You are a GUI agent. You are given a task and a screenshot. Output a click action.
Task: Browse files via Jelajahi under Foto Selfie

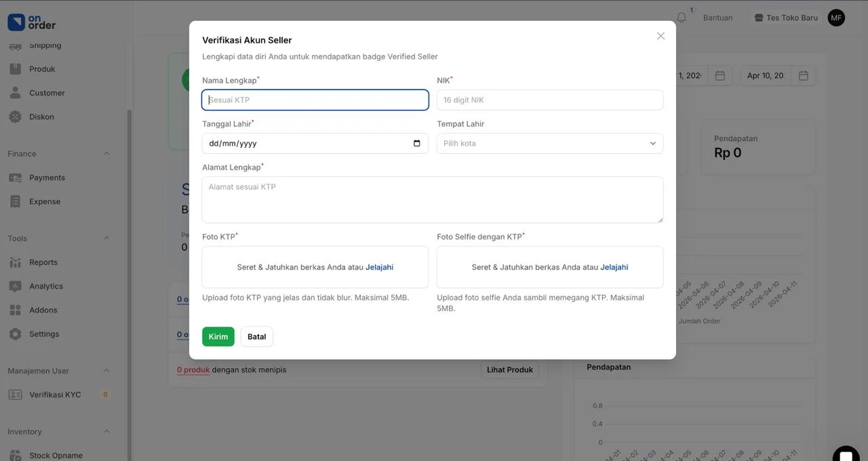pyautogui.click(x=614, y=267)
